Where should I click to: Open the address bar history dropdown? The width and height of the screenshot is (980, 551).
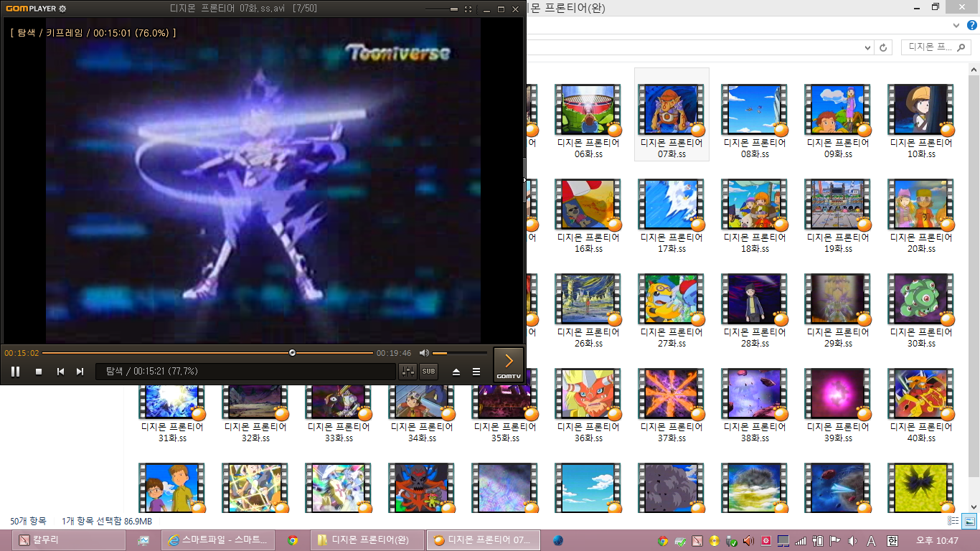(868, 47)
